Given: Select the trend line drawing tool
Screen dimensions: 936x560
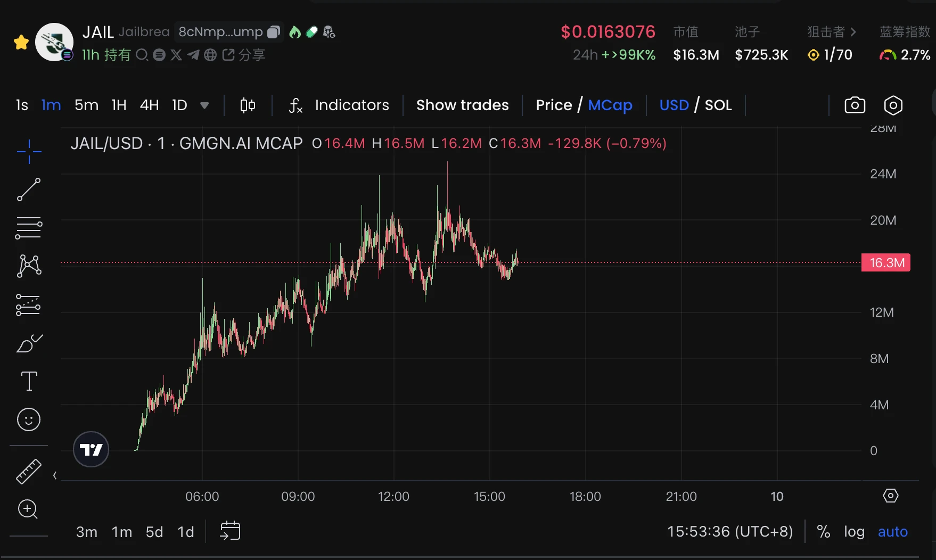Looking at the screenshot, I should (29, 190).
